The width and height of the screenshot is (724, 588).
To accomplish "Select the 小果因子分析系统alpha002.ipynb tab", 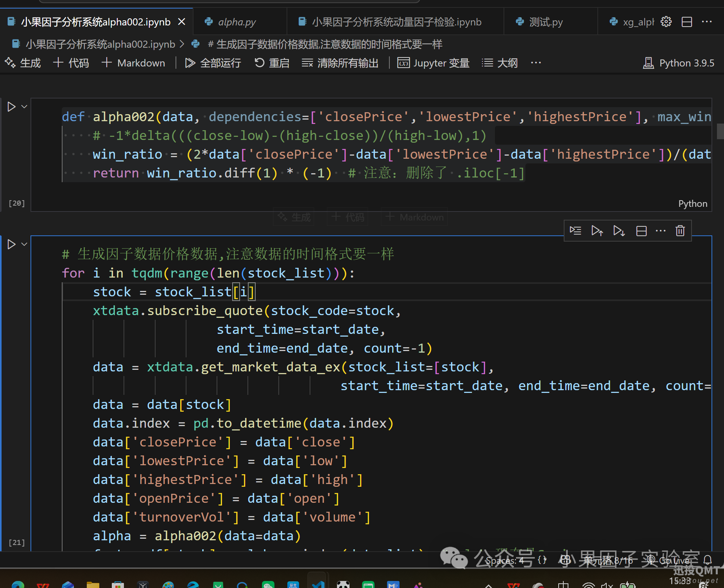I will [96, 22].
